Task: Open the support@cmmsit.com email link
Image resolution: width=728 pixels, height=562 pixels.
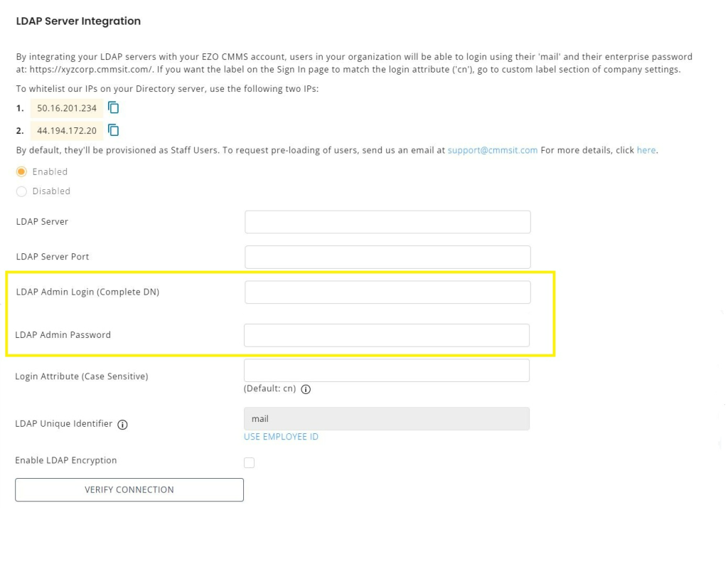Action: point(492,150)
